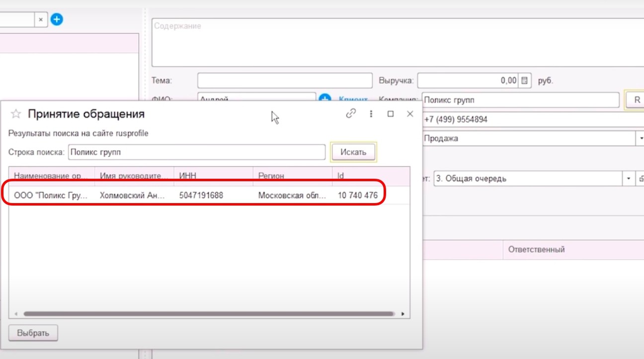Click blue plus icon next to ФИО field
This screenshot has width=644, height=359.
[324, 99]
